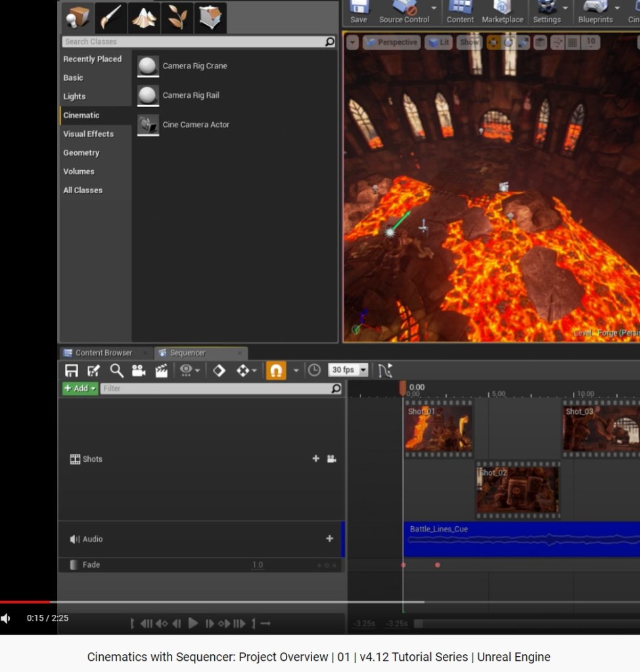
Task: Click the Sequencer render movie clapperboard icon
Action: [161, 370]
